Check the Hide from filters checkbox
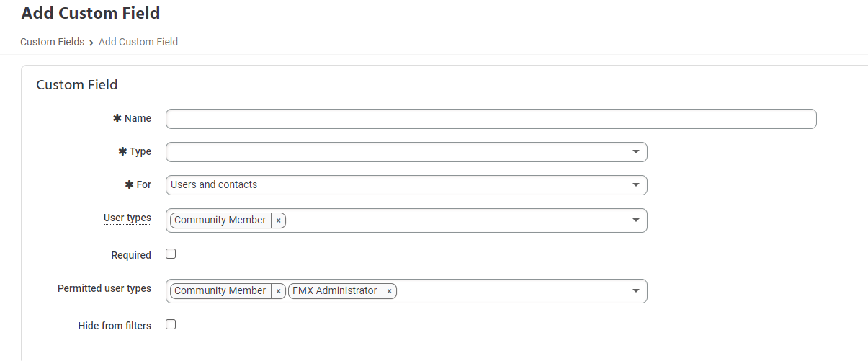 point(171,324)
